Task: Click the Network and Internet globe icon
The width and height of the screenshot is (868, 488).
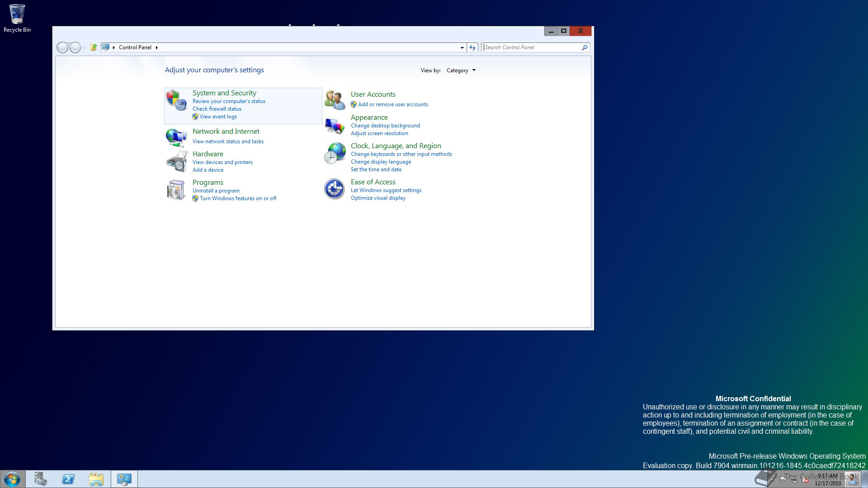Action: click(176, 137)
